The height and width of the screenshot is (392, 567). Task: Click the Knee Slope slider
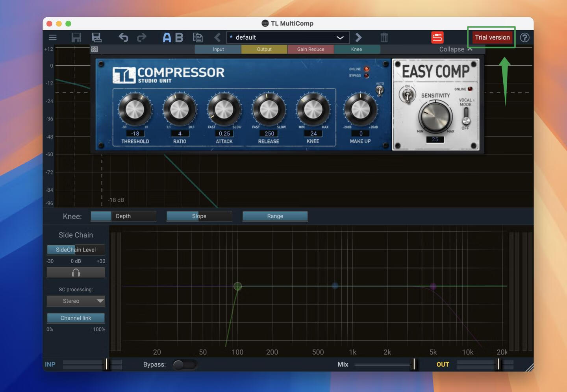point(199,216)
